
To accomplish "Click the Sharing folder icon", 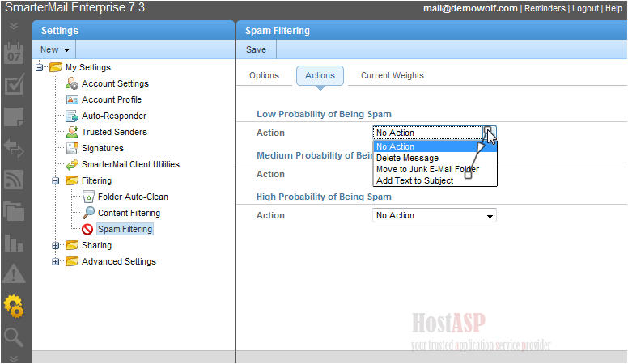I will (72, 245).
